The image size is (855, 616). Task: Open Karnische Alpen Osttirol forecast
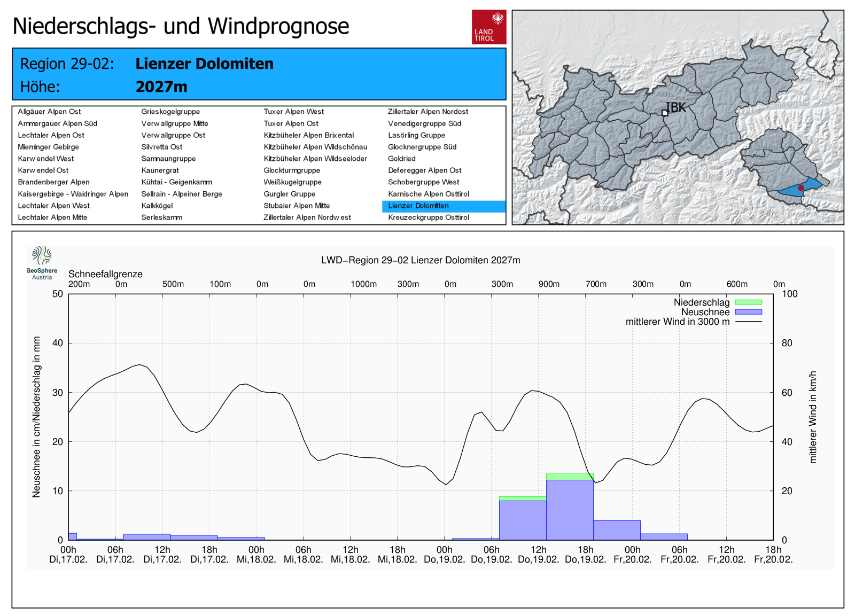(x=428, y=194)
